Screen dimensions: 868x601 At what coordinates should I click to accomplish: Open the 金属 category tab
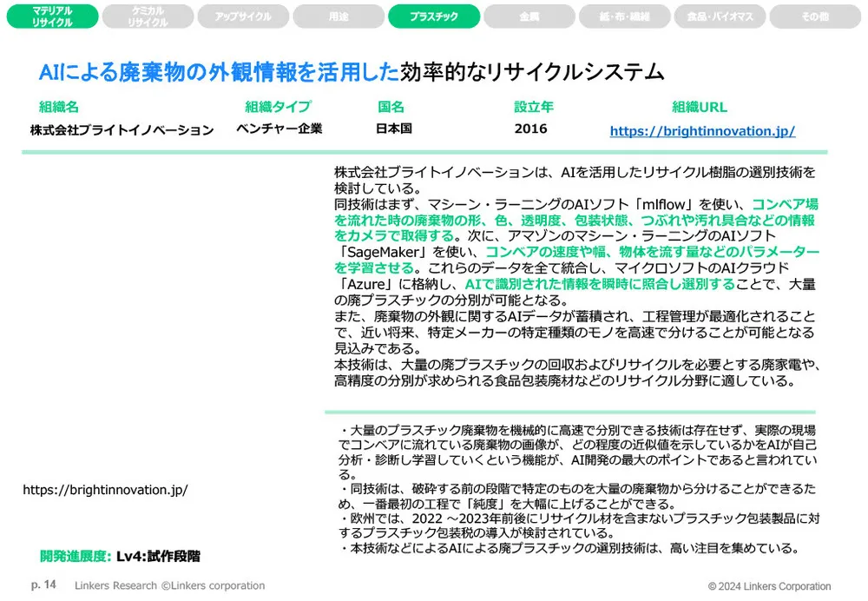[529, 16]
